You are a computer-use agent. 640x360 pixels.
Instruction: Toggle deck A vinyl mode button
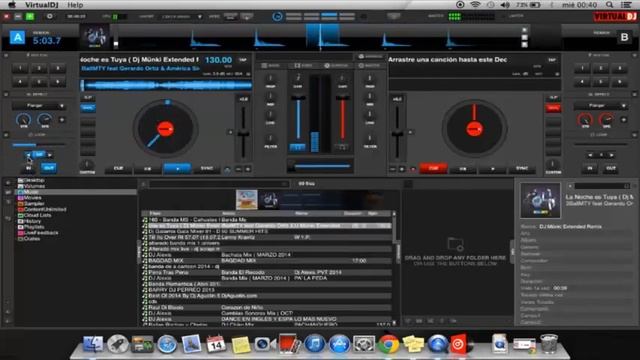(87, 108)
